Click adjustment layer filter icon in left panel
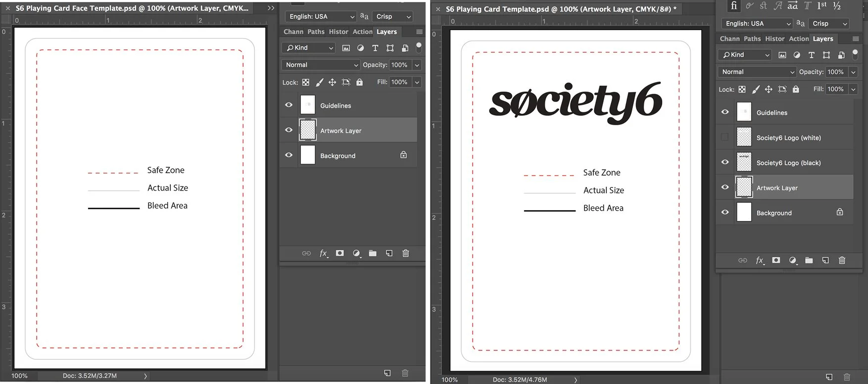The image size is (868, 384). (360, 48)
